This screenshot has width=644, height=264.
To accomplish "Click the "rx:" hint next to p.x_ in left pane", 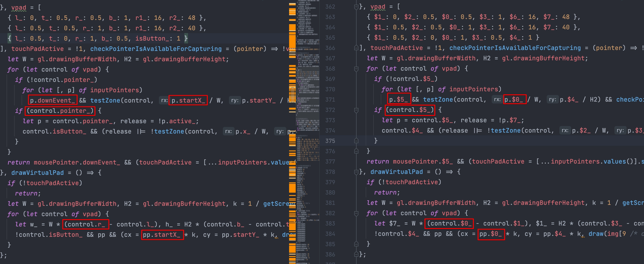I will (228, 131).
